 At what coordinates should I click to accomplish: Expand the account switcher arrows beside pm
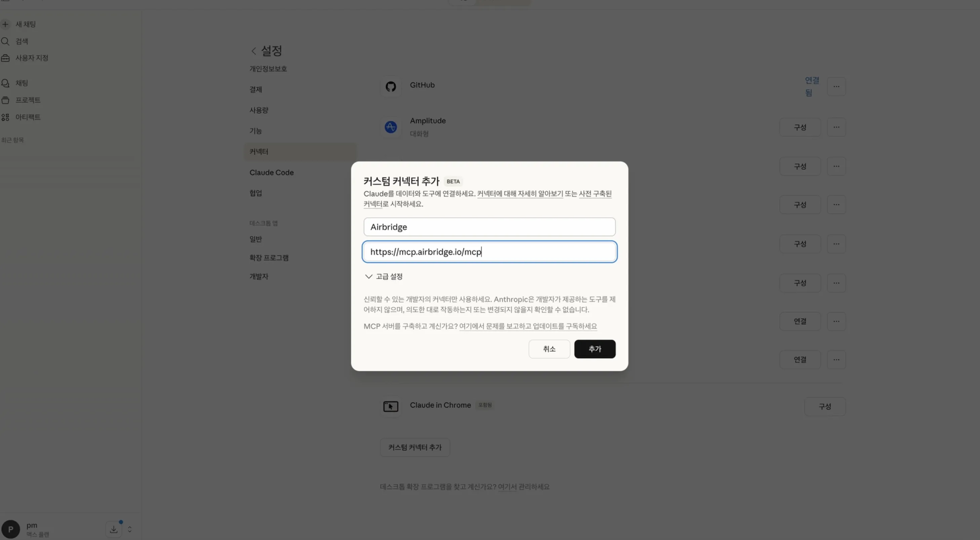click(130, 529)
